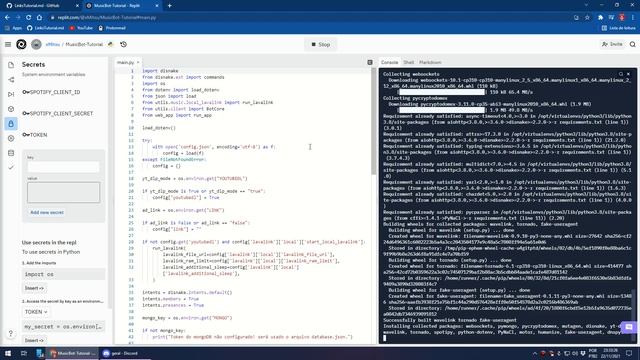This screenshot has height=360, width=640.
Task: Click the load_dotenv() line in editor
Action: [x=159, y=128]
